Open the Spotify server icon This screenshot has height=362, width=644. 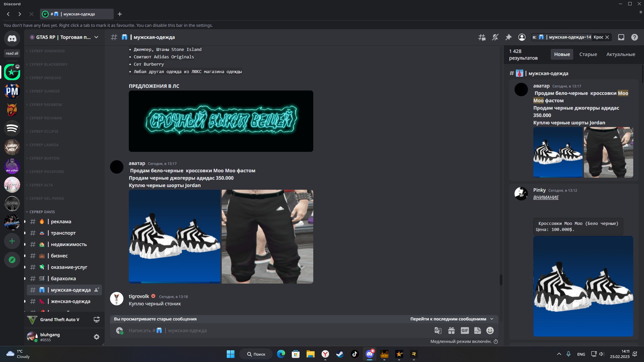coord(12,128)
